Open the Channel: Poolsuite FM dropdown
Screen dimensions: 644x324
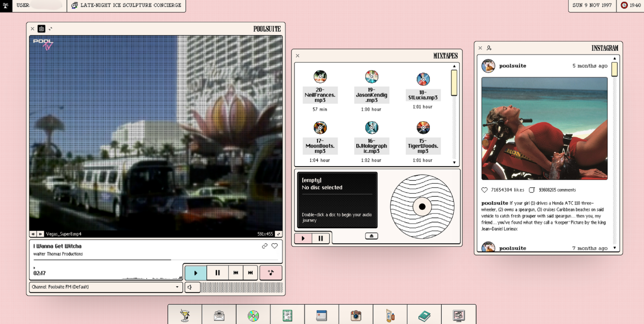[106, 287]
